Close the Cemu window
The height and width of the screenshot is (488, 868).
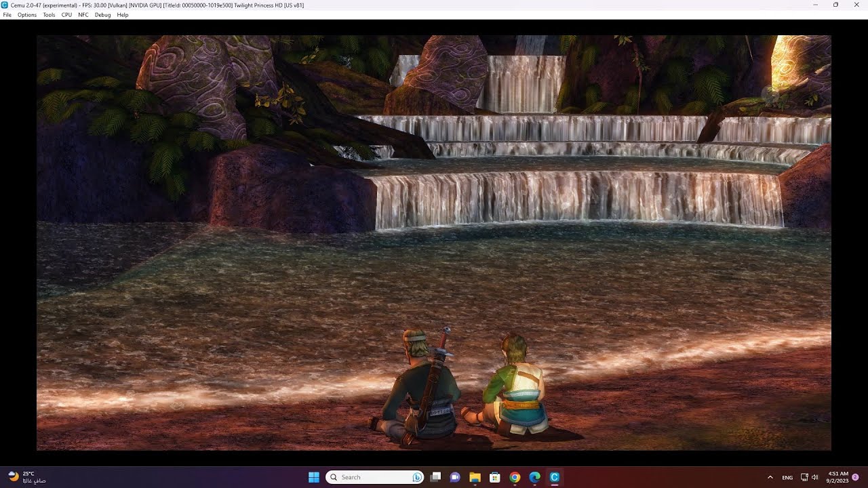pos(856,5)
